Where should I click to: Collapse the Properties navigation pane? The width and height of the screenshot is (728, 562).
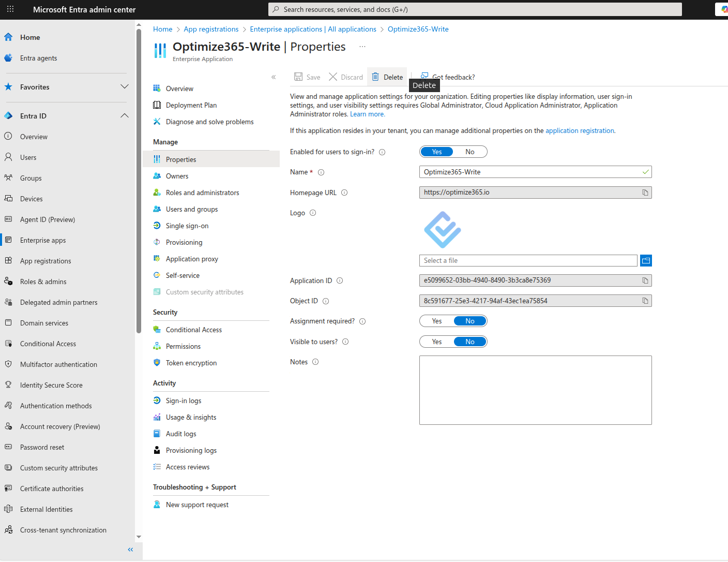point(274,77)
